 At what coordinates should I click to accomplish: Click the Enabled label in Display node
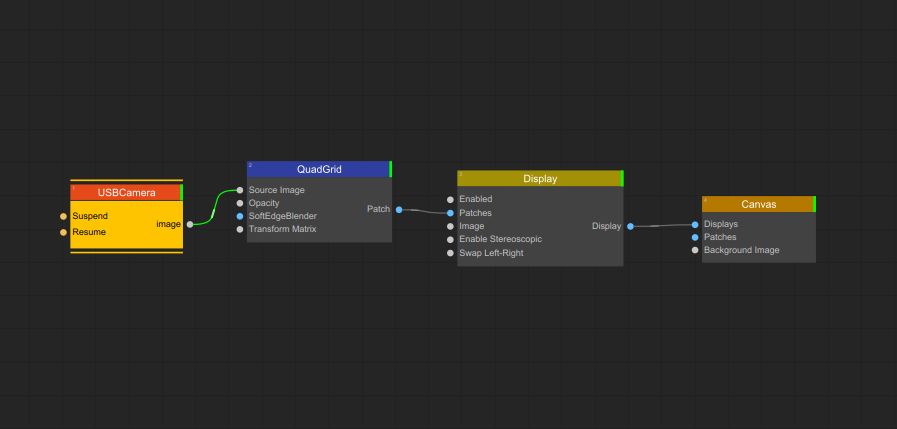click(x=475, y=199)
